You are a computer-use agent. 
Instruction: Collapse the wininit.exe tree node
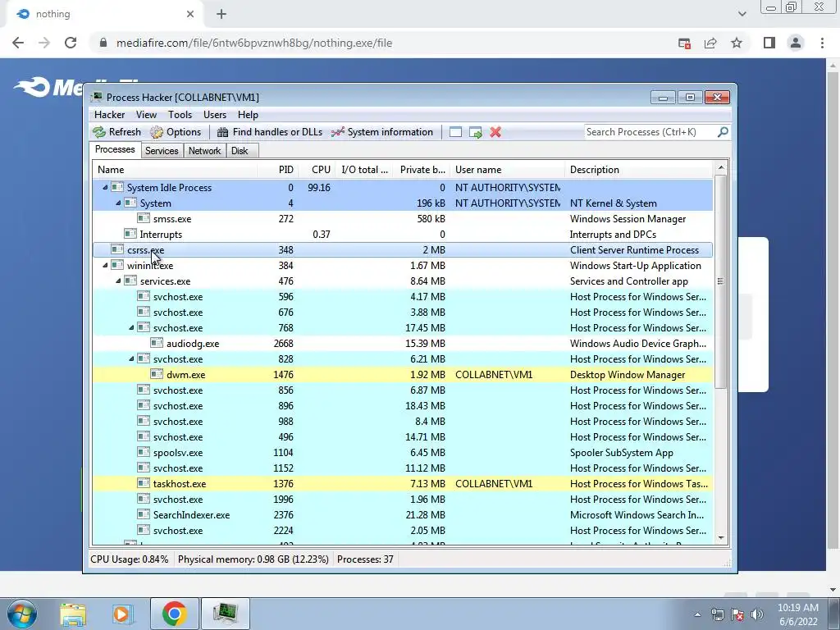point(105,265)
